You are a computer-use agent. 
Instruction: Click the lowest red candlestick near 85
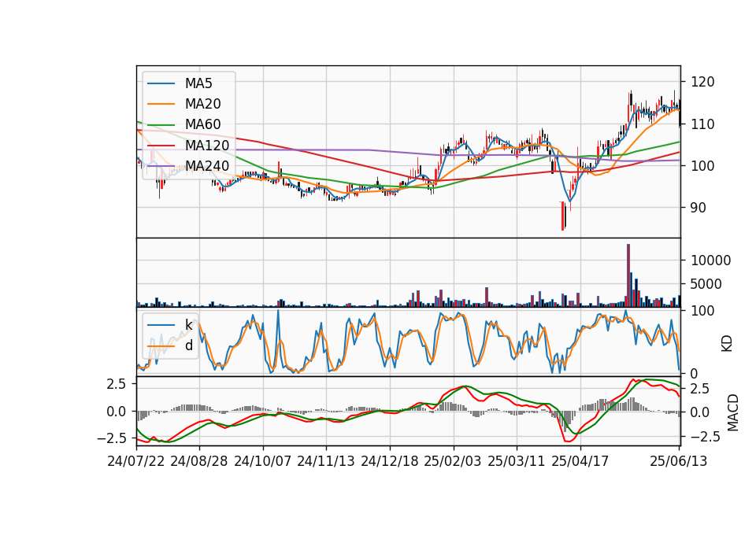562,216
